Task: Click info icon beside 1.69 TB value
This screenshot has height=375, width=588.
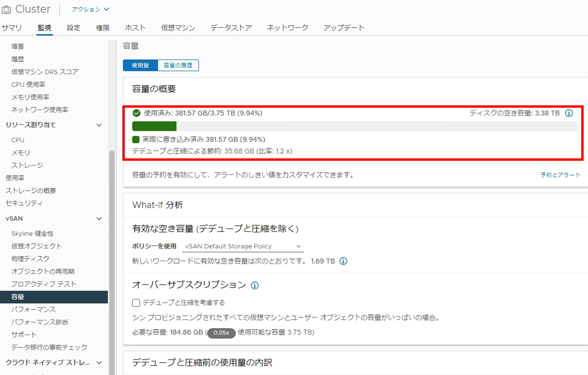Action: [343, 261]
